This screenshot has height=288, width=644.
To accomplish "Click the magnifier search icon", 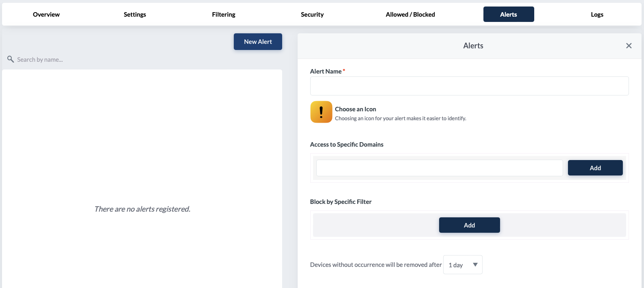I will tap(11, 59).
